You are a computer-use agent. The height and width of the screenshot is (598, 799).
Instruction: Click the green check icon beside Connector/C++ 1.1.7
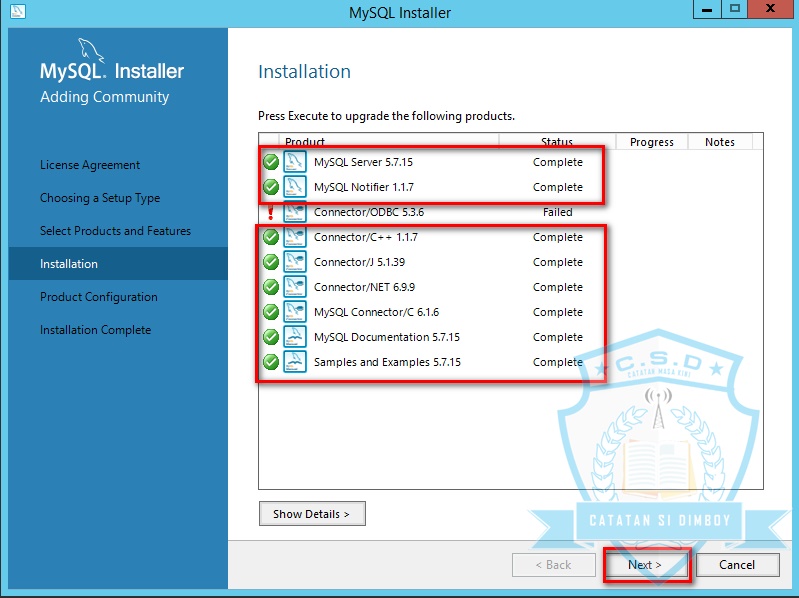(x=271, y=237)
